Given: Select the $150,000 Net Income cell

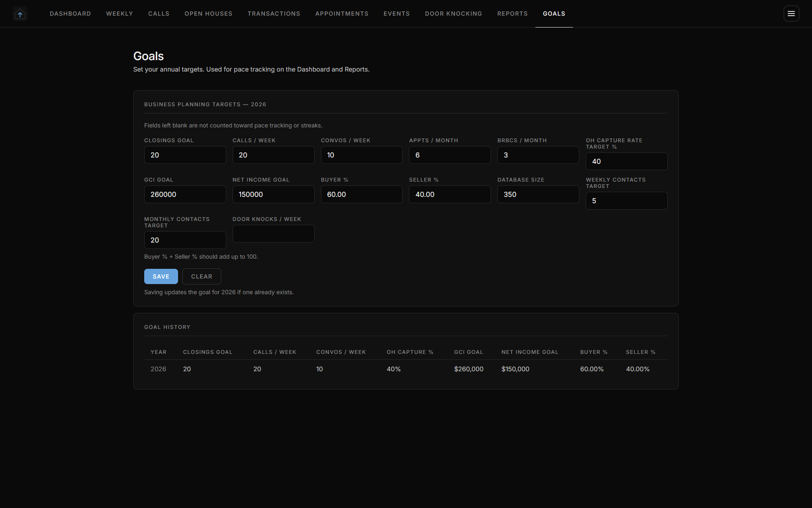Looking at the screenshot, I should click(x=515, y=369).
